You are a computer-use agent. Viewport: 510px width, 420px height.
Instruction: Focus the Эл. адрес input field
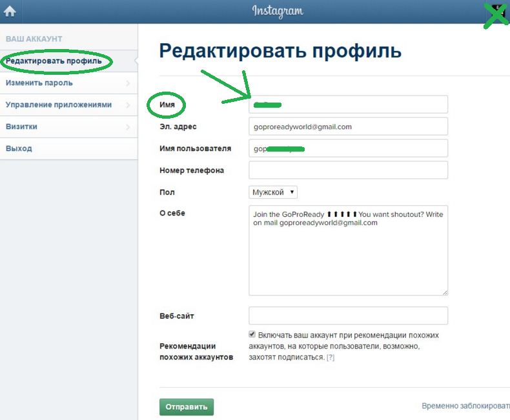pos(348,126)
